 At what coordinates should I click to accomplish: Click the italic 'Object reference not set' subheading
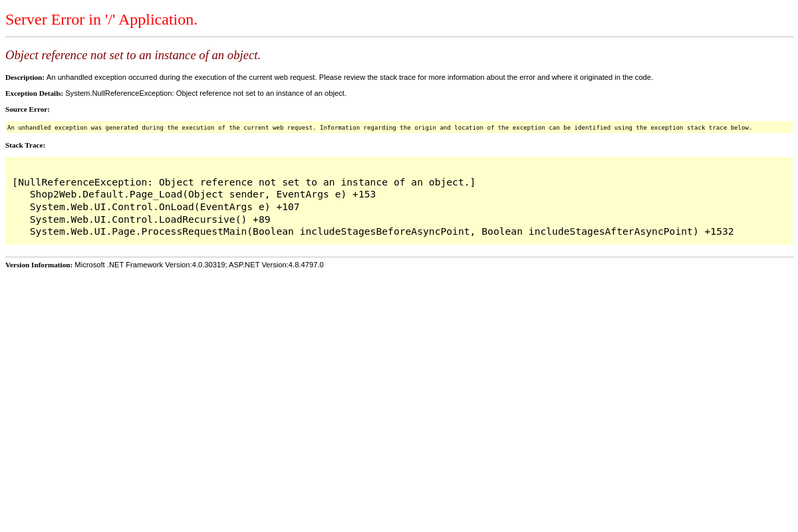(133, 55)
